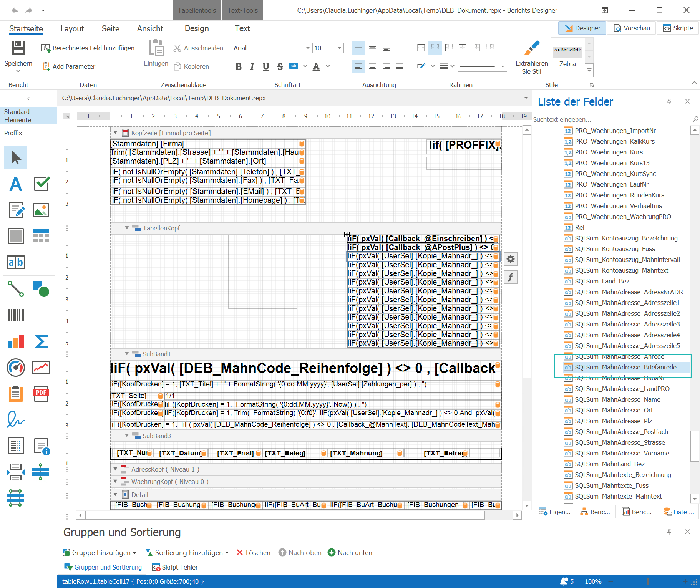Select the Sparkline control tool

coord(41,368)
